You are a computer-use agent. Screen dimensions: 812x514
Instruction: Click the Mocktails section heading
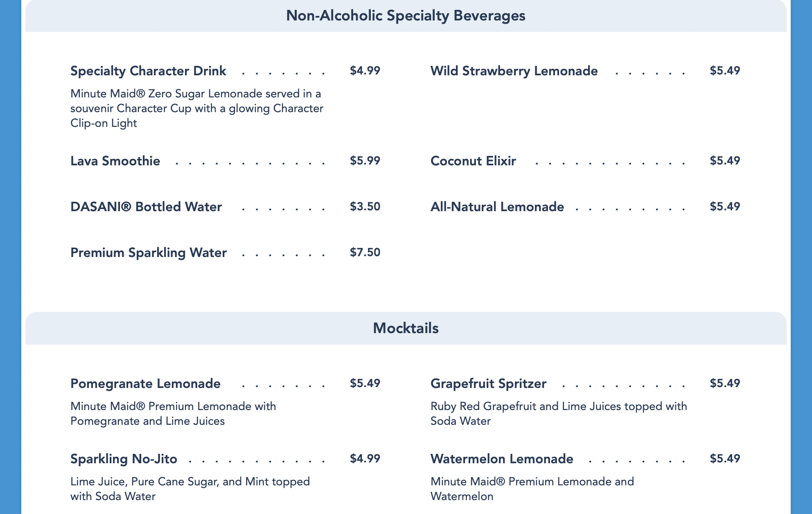[406, 328]
